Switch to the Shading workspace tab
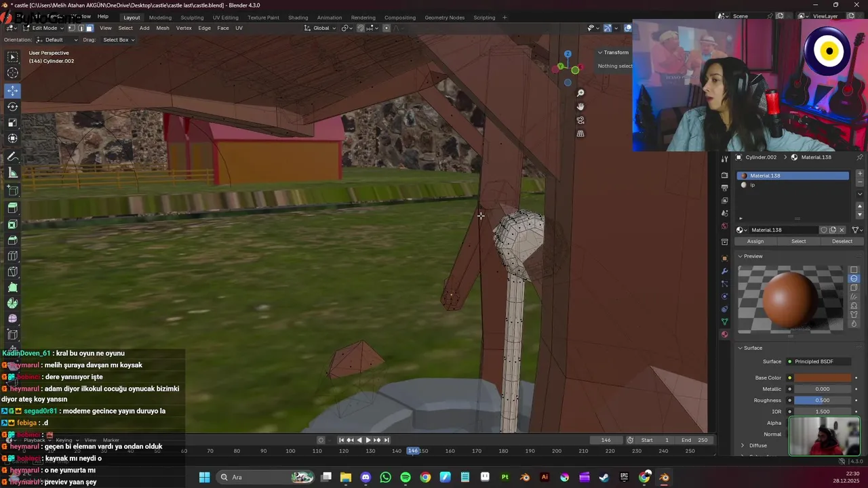The height and width of the screenshot is (488, 868). [298, 18]
